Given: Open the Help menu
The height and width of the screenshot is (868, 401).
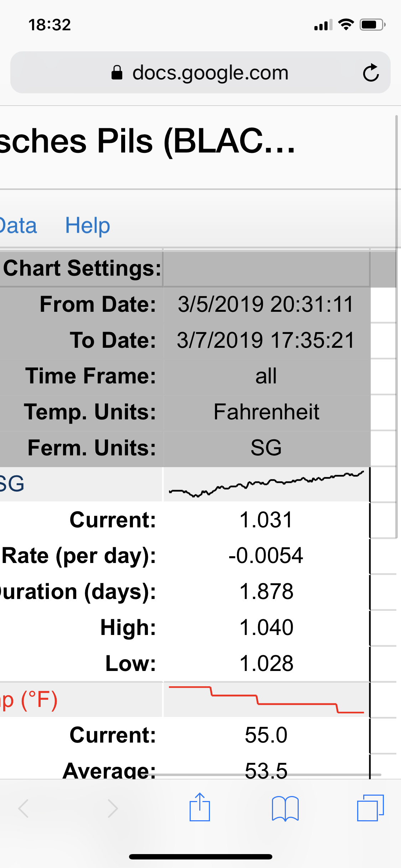Looking at the screenshot, I should tap(88, 226).
